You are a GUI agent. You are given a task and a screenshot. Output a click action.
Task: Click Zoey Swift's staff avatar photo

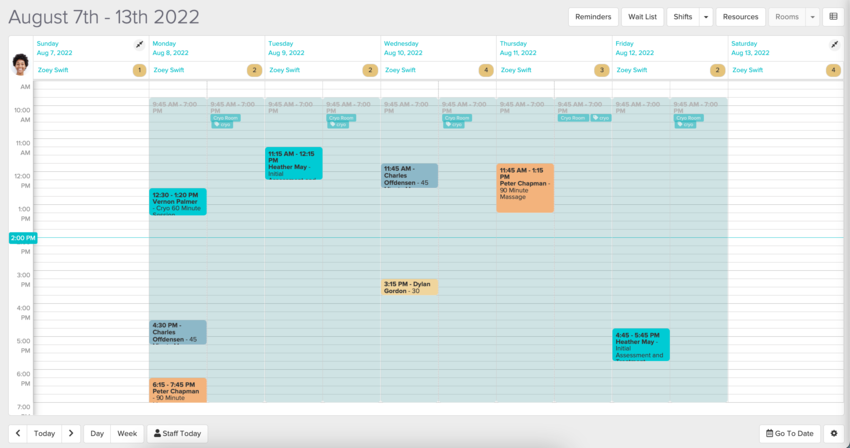(x=20, y=64)
